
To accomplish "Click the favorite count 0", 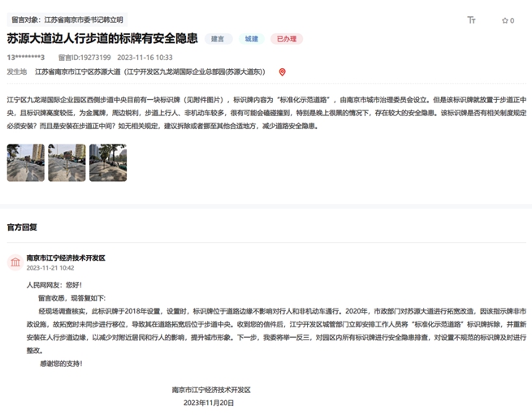I will point(512,20).
